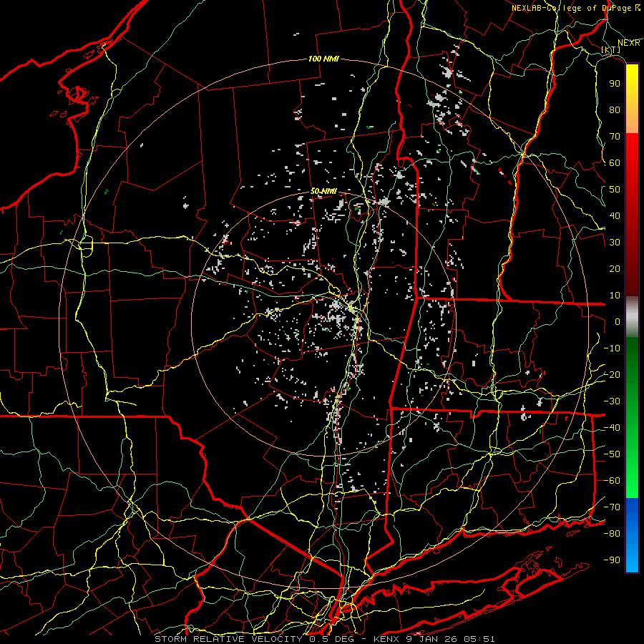Click the 0 knot scale value
This screenshot has width=644, height=644.
[618, 321]
